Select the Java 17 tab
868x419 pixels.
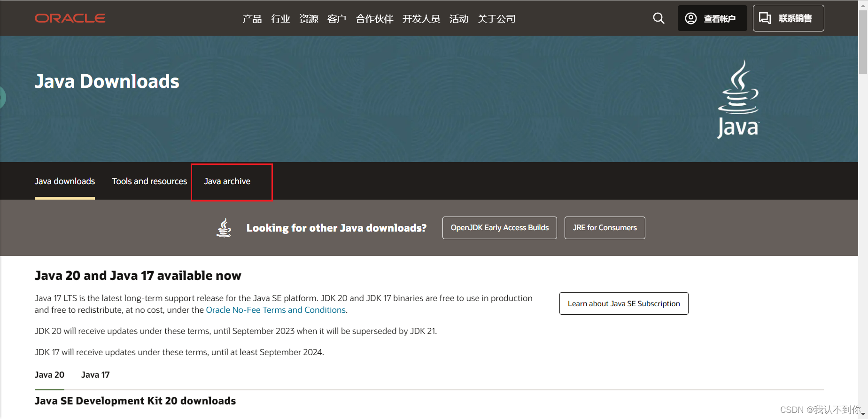coord(95,375)
